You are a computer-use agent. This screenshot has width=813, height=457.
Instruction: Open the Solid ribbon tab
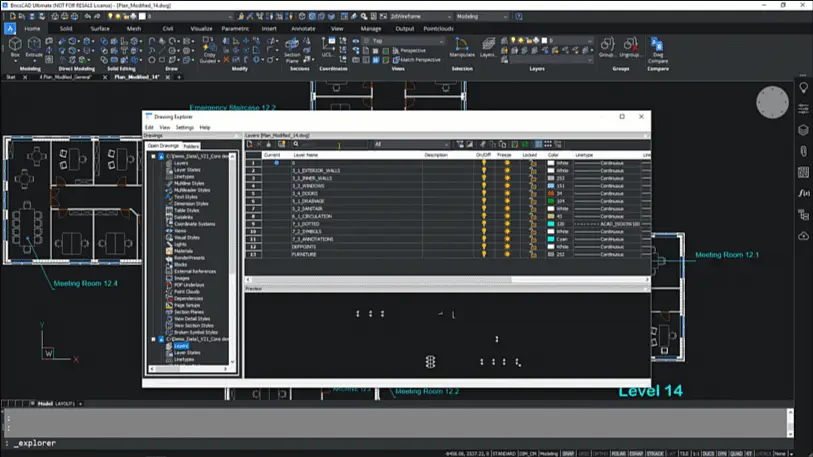pyautogui.click(x=66, y=29)
